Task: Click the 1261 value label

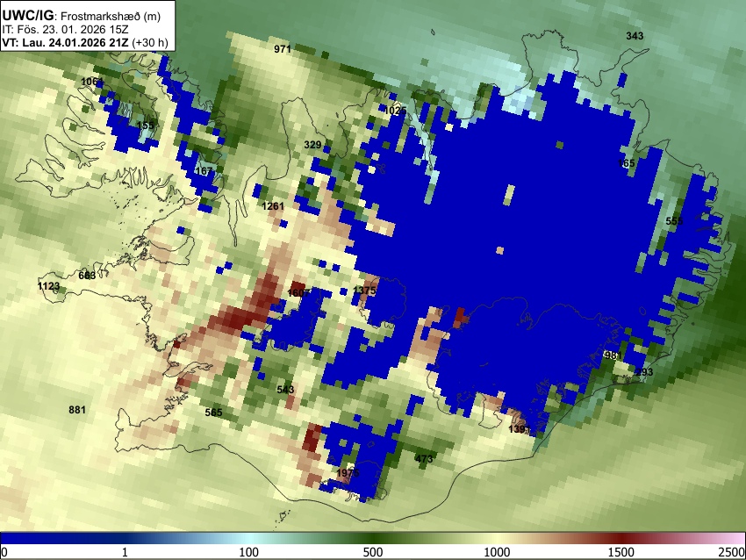Action: coord(273,206)
